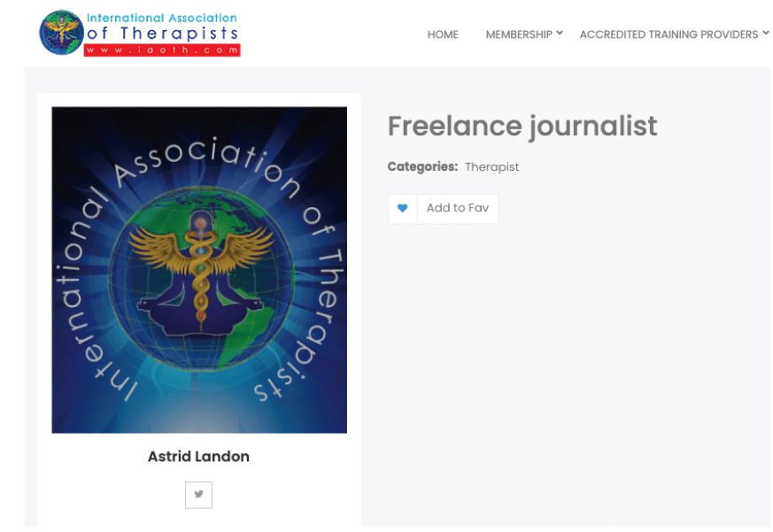Click the globe emblem in header logo
The width and height of the screenshot is (773, 532).
point(62,33)
